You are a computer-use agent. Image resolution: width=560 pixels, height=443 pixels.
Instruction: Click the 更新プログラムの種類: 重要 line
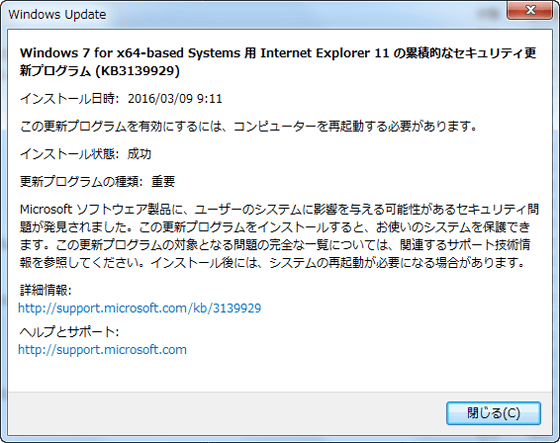tap(98, 182)
